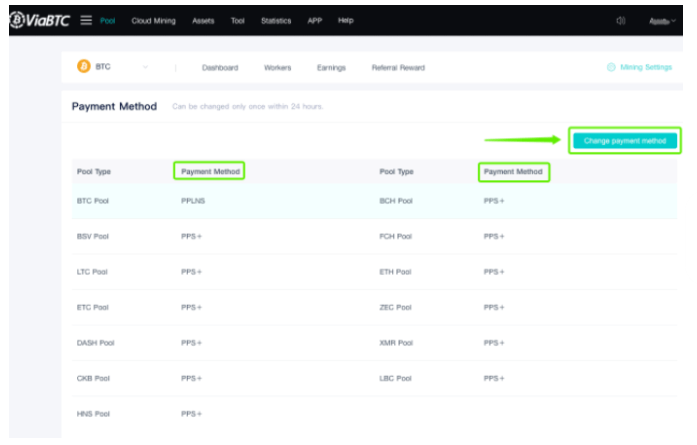The width and height of the screenshot is (697, 445).
Task: Click PPS+ next to ZEC Pool
Action: (494, 308)
